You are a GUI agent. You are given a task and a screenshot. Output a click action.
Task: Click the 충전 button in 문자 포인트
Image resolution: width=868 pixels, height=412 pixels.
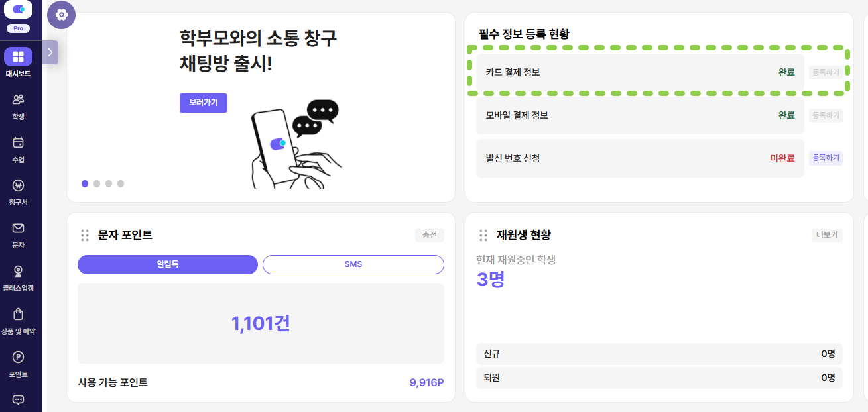click(x=429, y=235)
